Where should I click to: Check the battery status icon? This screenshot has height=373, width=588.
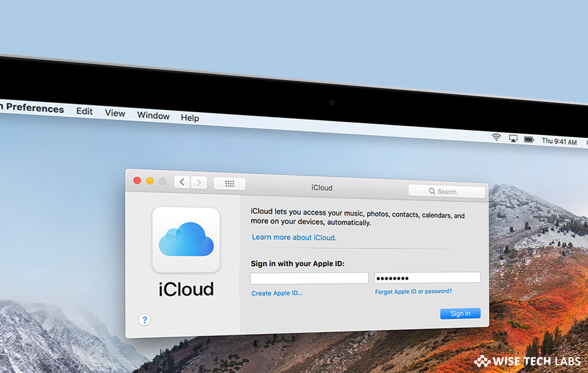[x=529, y=140]
